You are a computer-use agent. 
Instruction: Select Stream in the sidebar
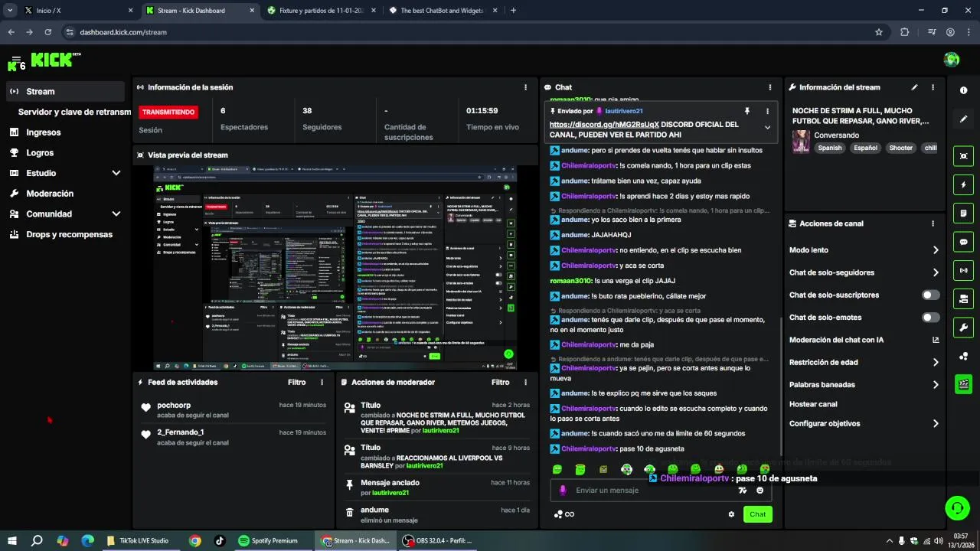66,92
